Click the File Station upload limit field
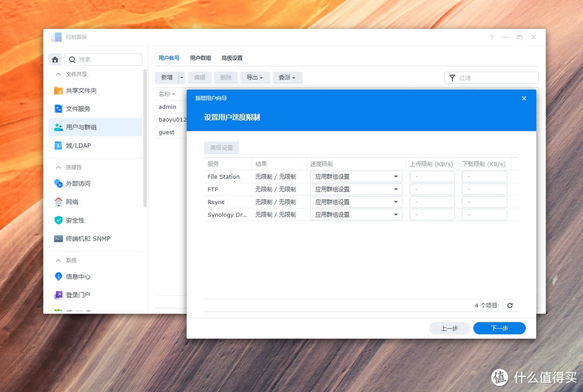 click(432, 177)
